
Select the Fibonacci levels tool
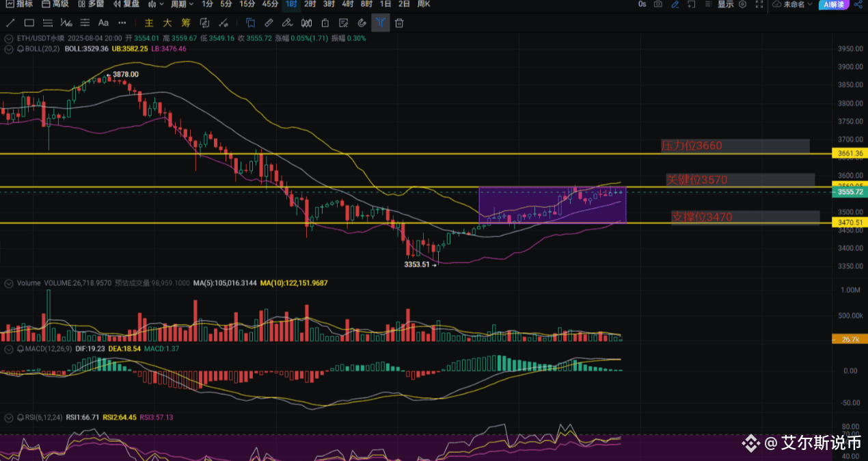click(85, 23)
